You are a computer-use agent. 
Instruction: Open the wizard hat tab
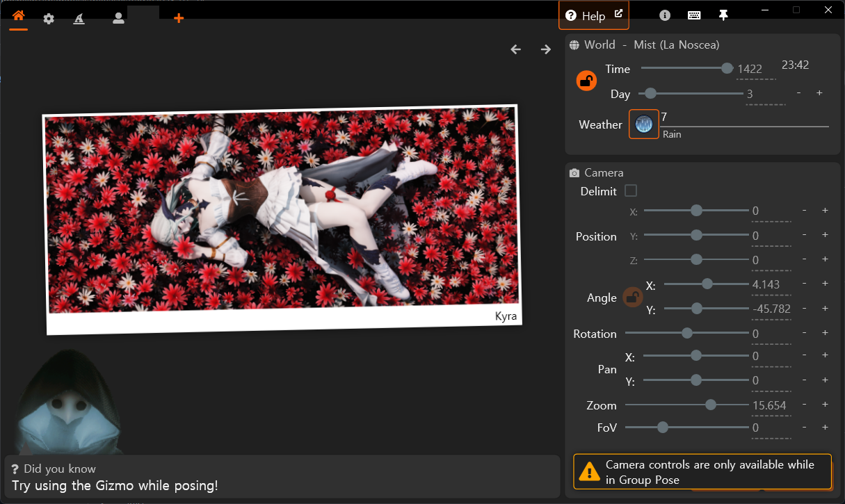79,19
